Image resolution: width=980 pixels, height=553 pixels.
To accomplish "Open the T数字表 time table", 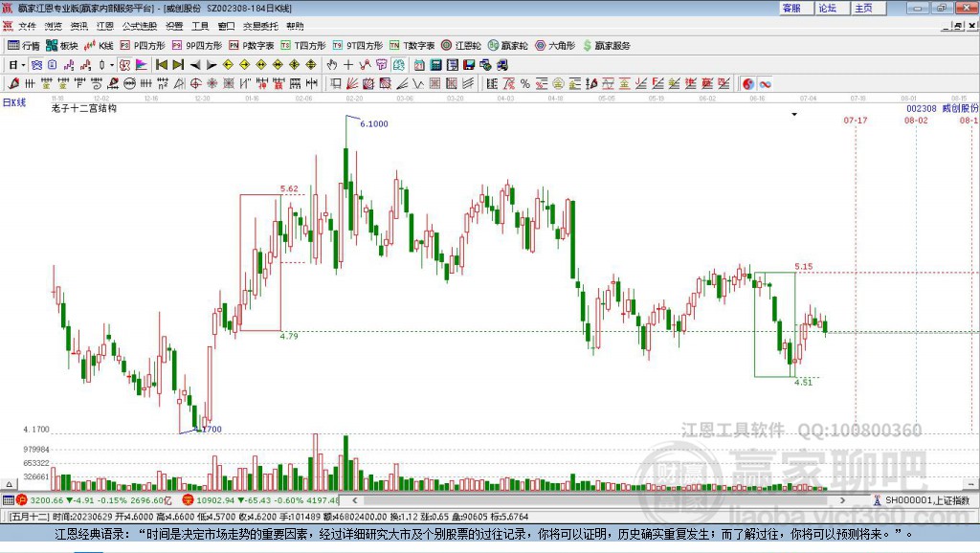I will point(412,46).
